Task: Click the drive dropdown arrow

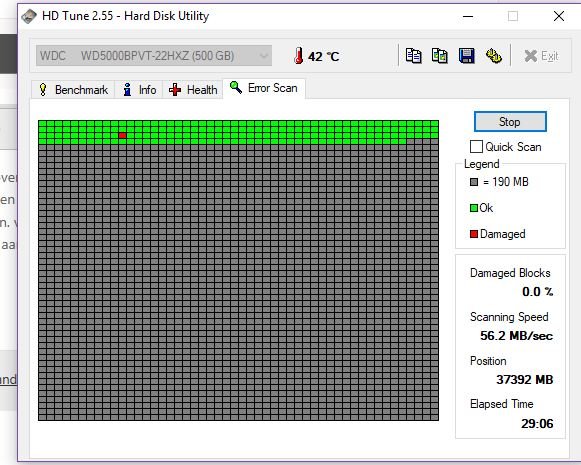Action: click(x=264, y=56)
